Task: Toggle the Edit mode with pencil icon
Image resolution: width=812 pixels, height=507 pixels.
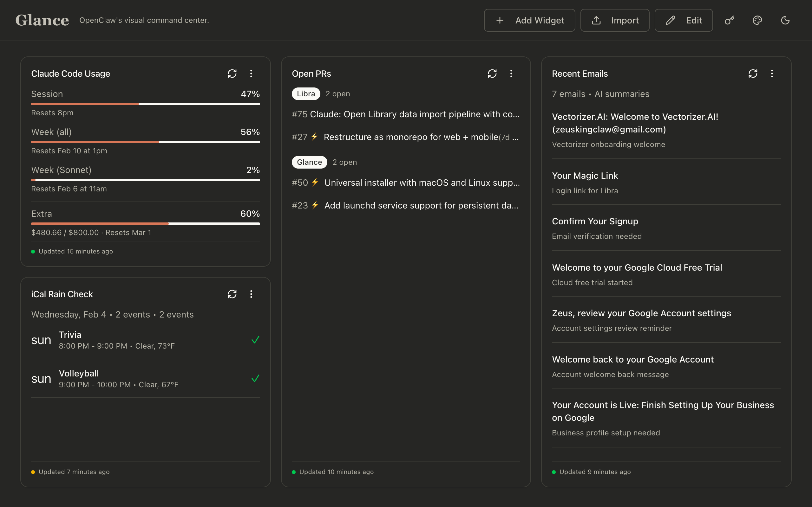Action: point(684,20)
